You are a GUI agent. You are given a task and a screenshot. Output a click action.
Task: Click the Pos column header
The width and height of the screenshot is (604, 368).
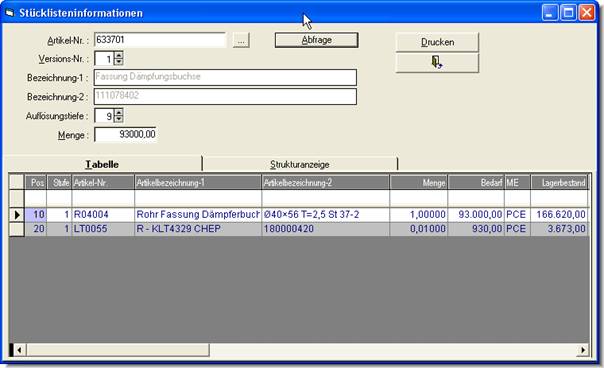coord(36,182)
